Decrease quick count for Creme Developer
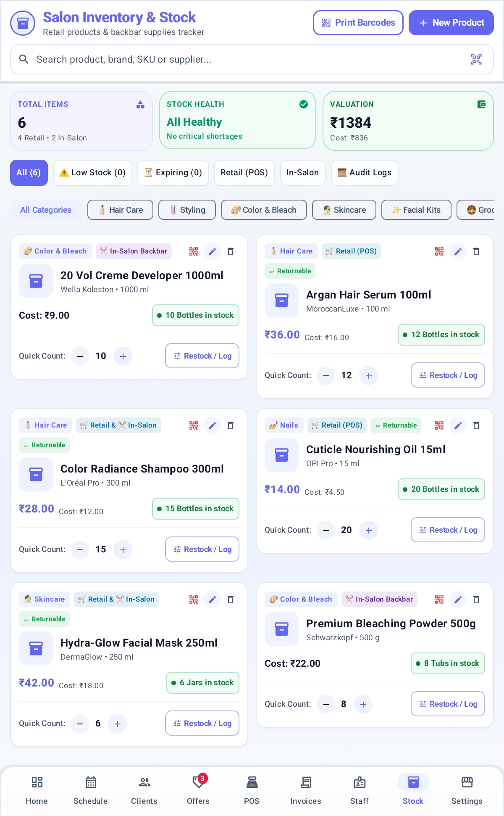This screenshot has width=504, height=816. [80, 357]
